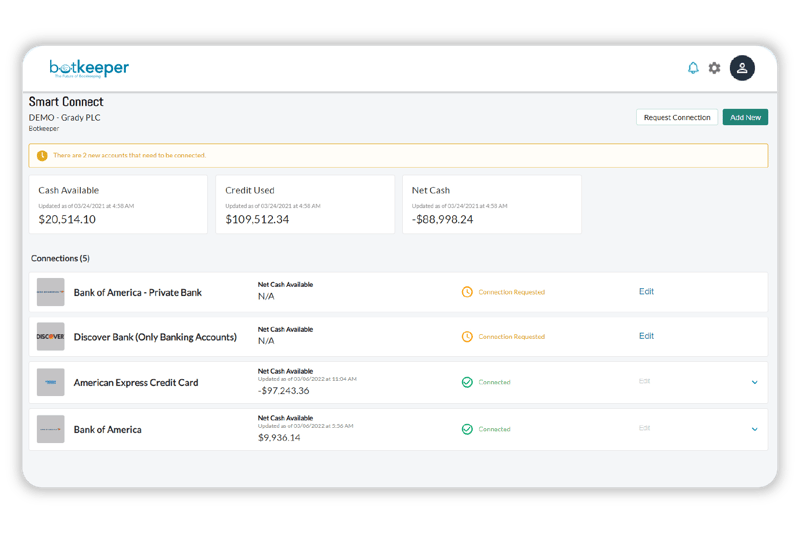800x533 pixels.
Task: Click Connected status for American Express
Action: (x=494, y=382)
